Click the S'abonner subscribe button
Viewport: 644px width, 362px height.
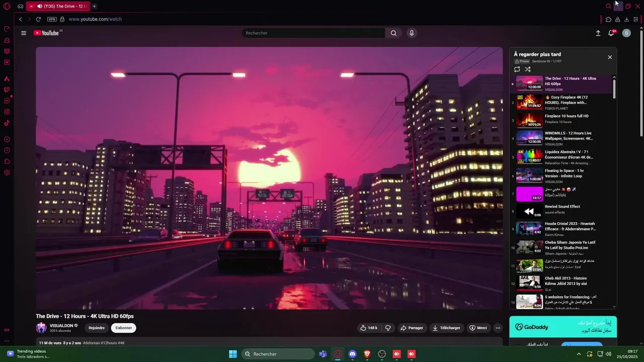pos(123,328)
